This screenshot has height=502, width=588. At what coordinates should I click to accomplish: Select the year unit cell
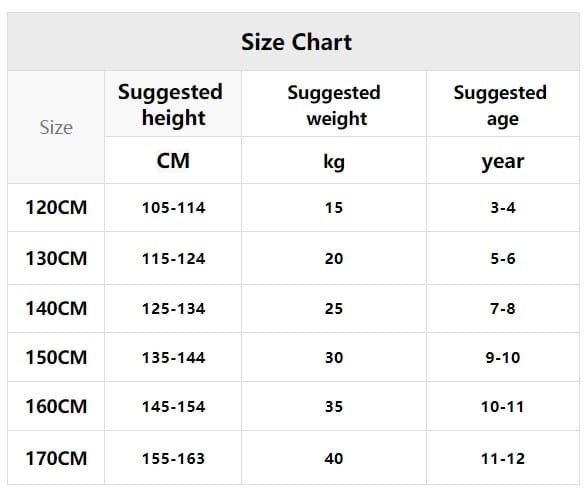(503, 160)
